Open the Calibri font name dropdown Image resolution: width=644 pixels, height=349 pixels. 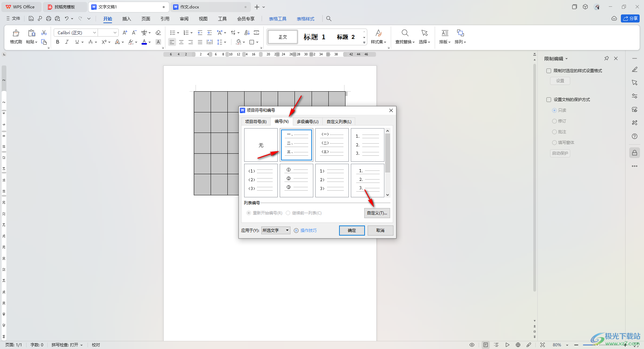pos(95,33)
